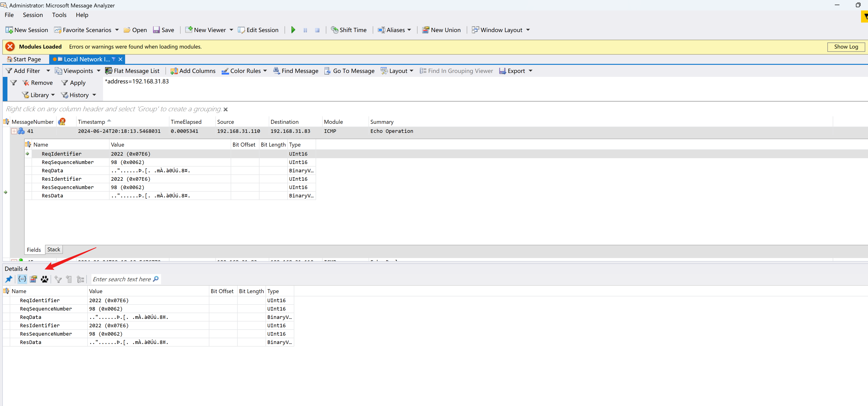Open the Viewpoints dropdown

coord(78,71)
